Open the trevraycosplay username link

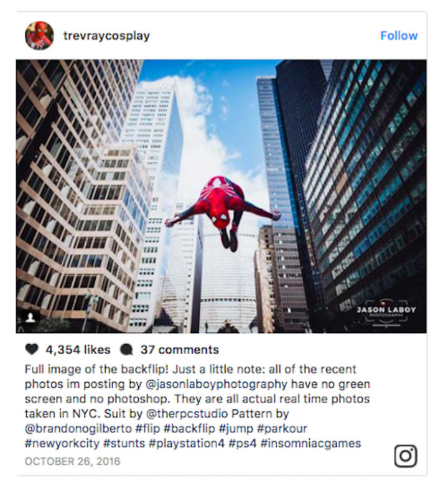pos(106,35)
